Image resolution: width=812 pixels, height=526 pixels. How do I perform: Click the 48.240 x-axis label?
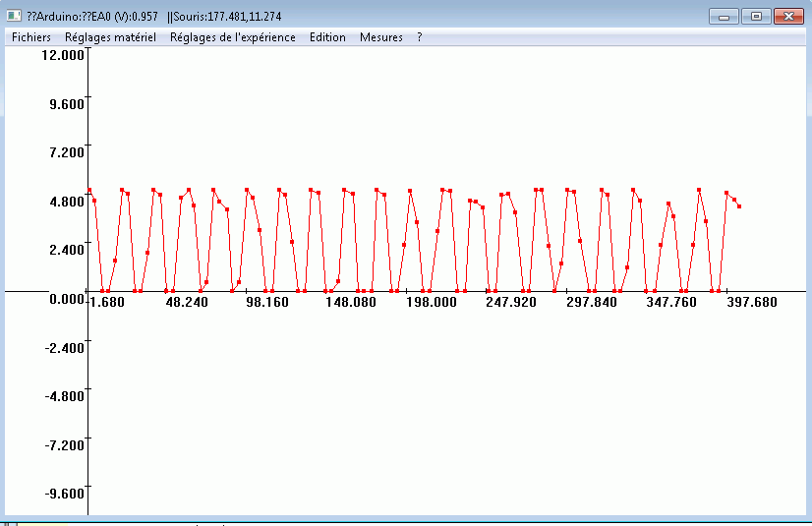(187, 302)
